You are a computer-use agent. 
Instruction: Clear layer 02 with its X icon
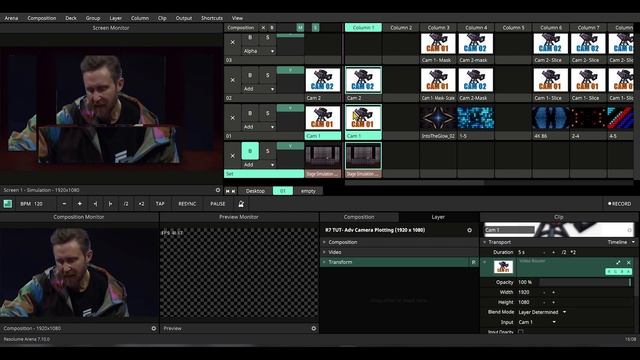point(233,80)
